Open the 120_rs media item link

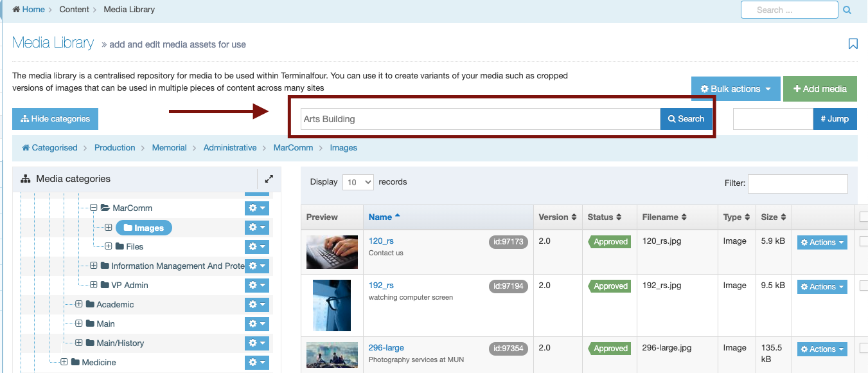pos(381,241)
